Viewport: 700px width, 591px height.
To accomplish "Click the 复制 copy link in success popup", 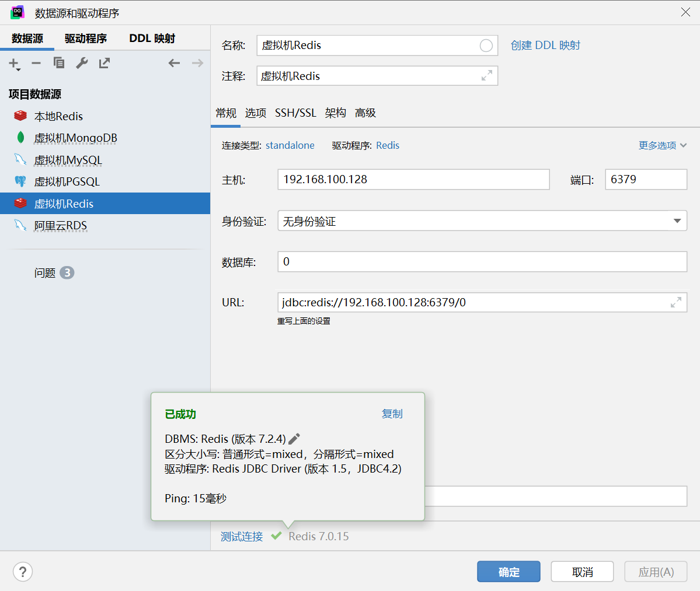I will [x=392, y=414].
